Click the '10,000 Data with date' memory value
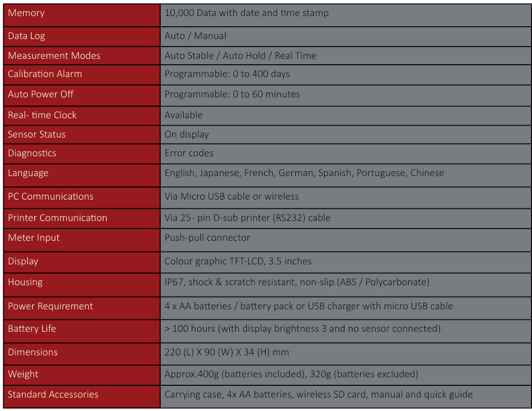532x411 pixels. click(x=246, y=13)
